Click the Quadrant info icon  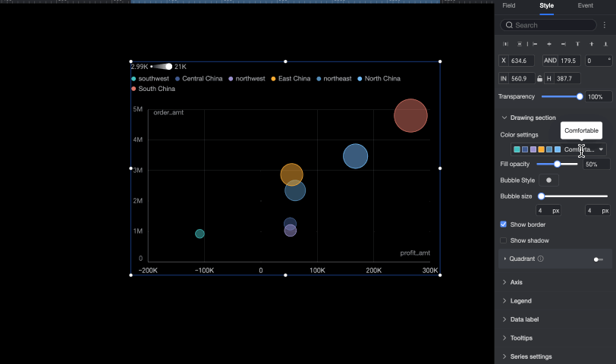pos(541,259)
